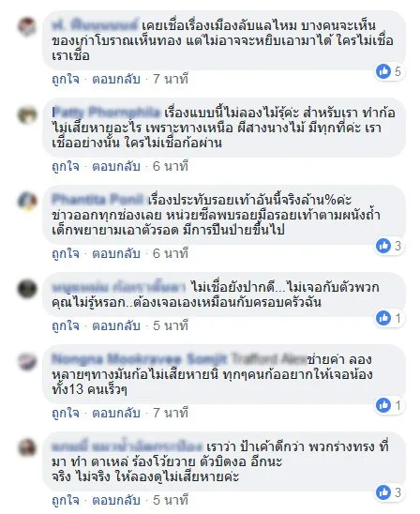Open dark avatar beside ไม่เชื่อยังปากดี comment
This screenshot has height=514, width=420.
point(27,288)
